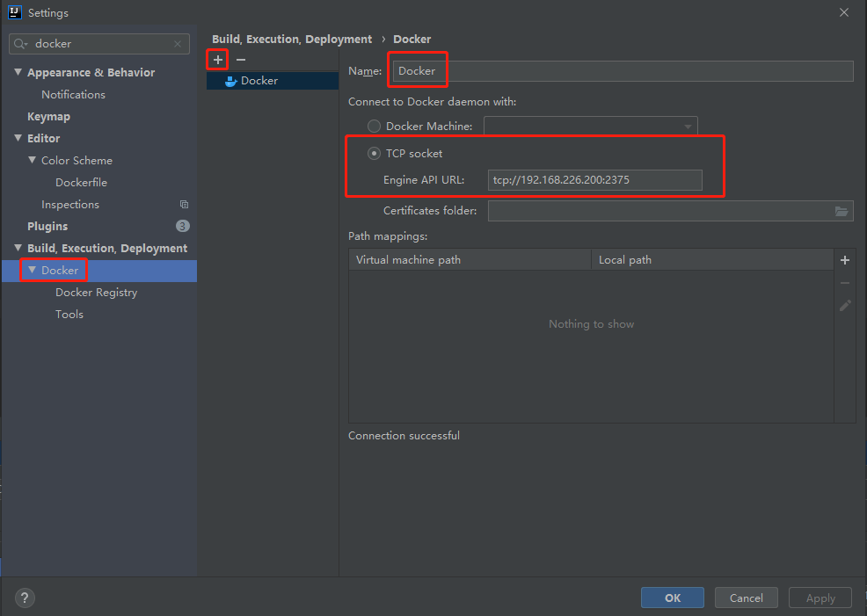Collapse the Editor tree node

click(18, 138)
